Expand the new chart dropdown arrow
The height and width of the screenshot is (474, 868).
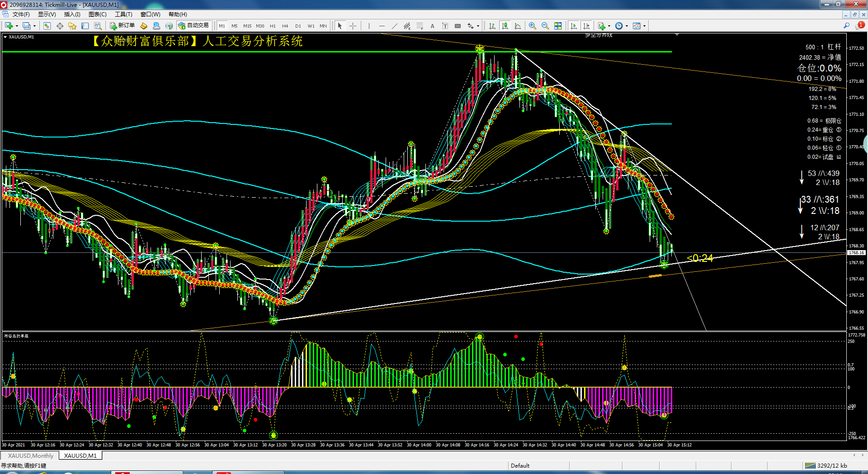17,26
